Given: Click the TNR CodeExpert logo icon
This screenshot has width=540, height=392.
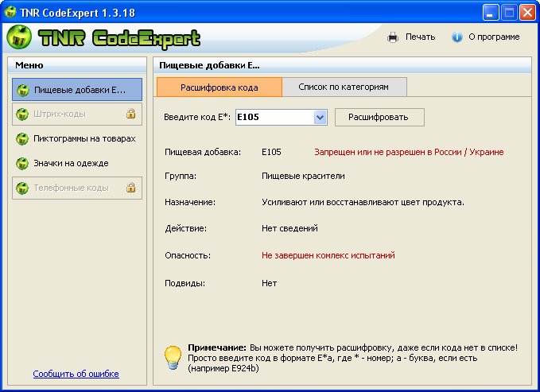Looking at the screenshot, I should click(x=19, y=37).
